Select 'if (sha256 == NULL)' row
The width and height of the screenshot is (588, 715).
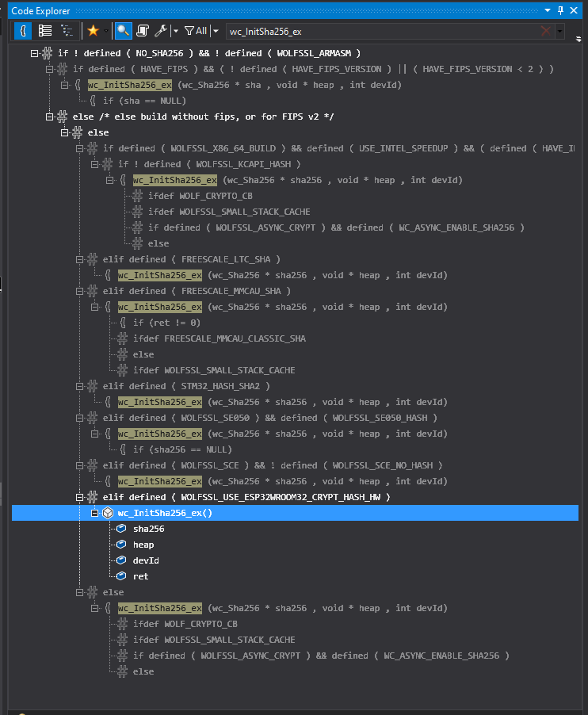182,449
